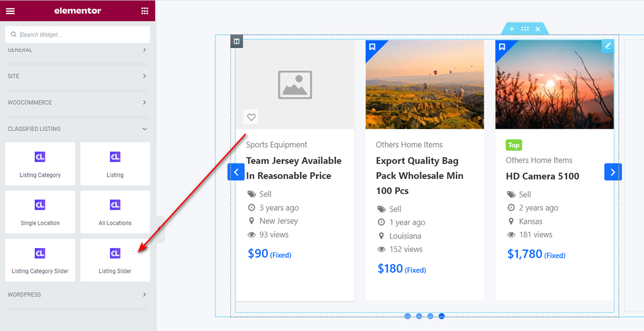Click '152 views' text

pyautogui.click(x=406, y=249)
